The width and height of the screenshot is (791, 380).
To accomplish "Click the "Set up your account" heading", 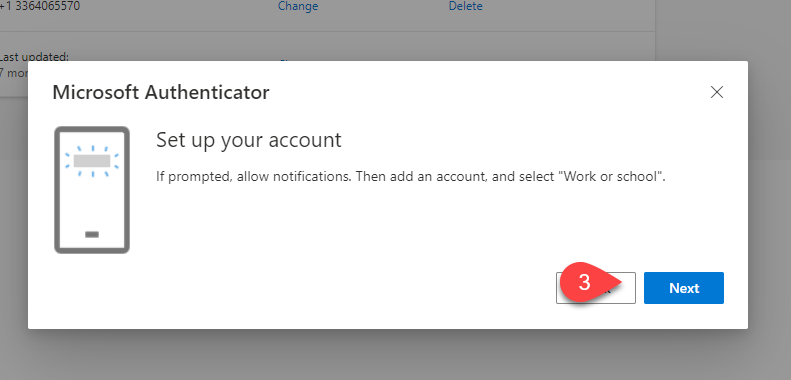I will tap(249, 140).
